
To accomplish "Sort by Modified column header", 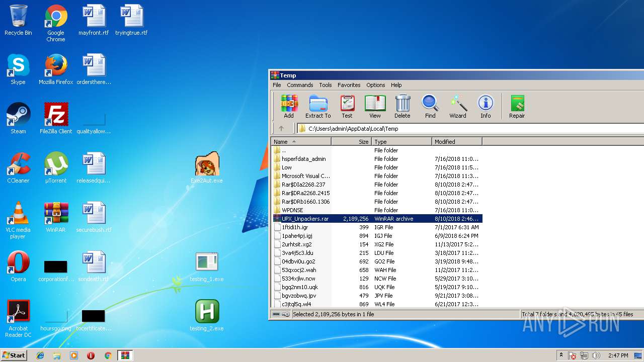I will coord(457,142).
